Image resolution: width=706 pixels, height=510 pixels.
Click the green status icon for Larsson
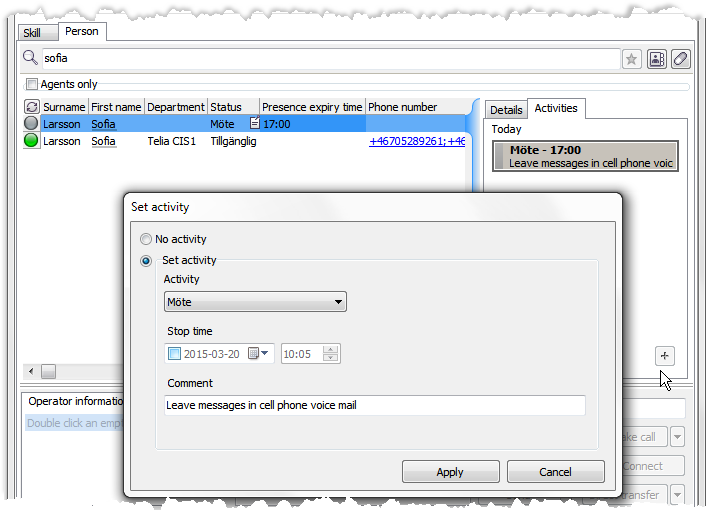coord(31,141)
